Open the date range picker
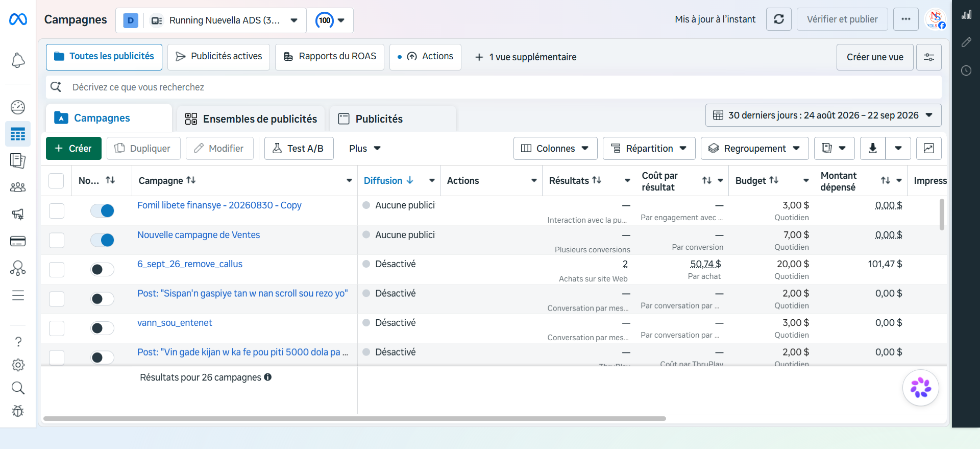Viewport: 980px width, 449px height. 823,115
